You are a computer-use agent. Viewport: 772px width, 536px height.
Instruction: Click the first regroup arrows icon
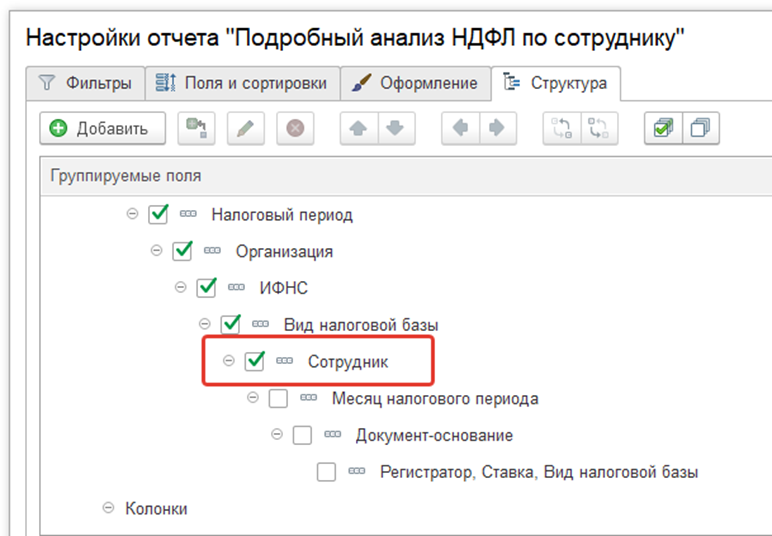(x=562, y=128)
